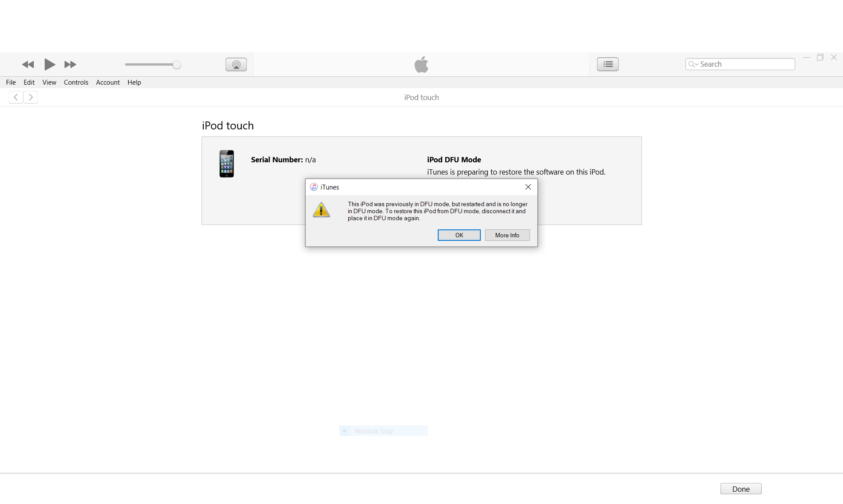The height and width of the screenshot is (504, 843).
Task: Click the More Info button
Action: pyautogui.click(x=507, y=235)
